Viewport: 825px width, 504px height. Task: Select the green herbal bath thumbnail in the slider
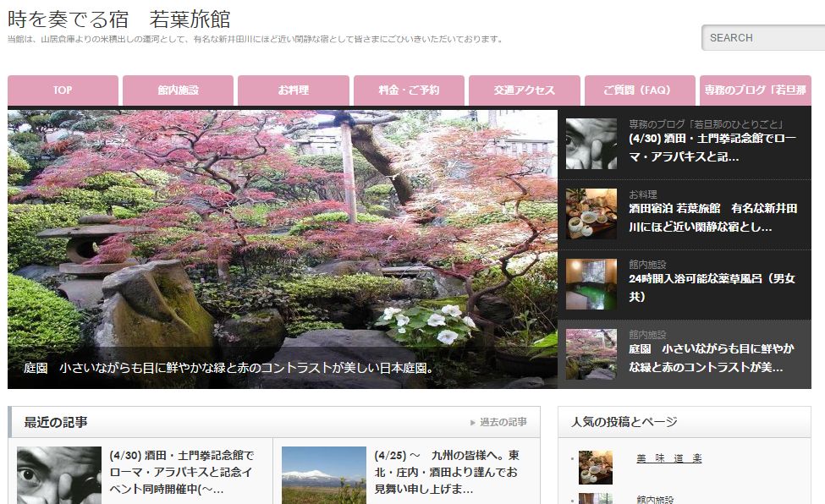tap(591, 284)
